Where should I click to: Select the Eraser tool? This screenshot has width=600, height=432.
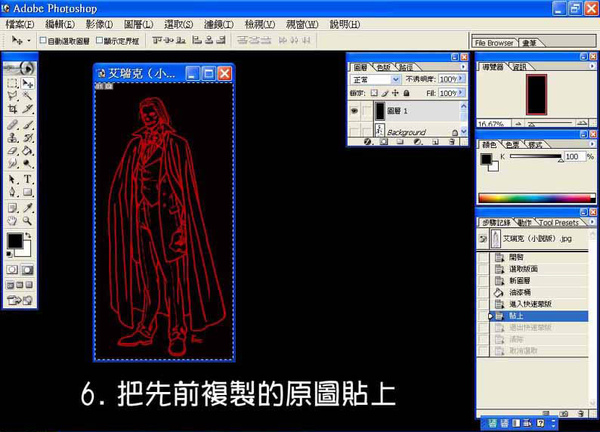[x=12, y=151]
